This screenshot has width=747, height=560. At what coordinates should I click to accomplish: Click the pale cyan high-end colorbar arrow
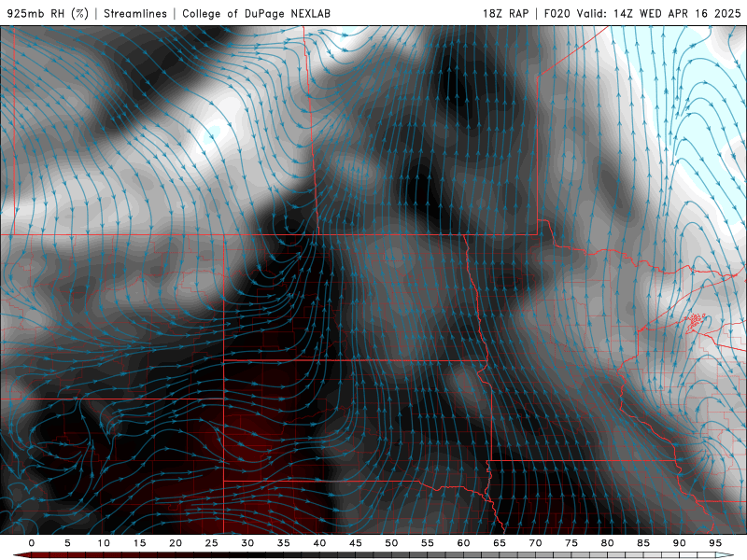pyautogui.click(x=726, y=555)
